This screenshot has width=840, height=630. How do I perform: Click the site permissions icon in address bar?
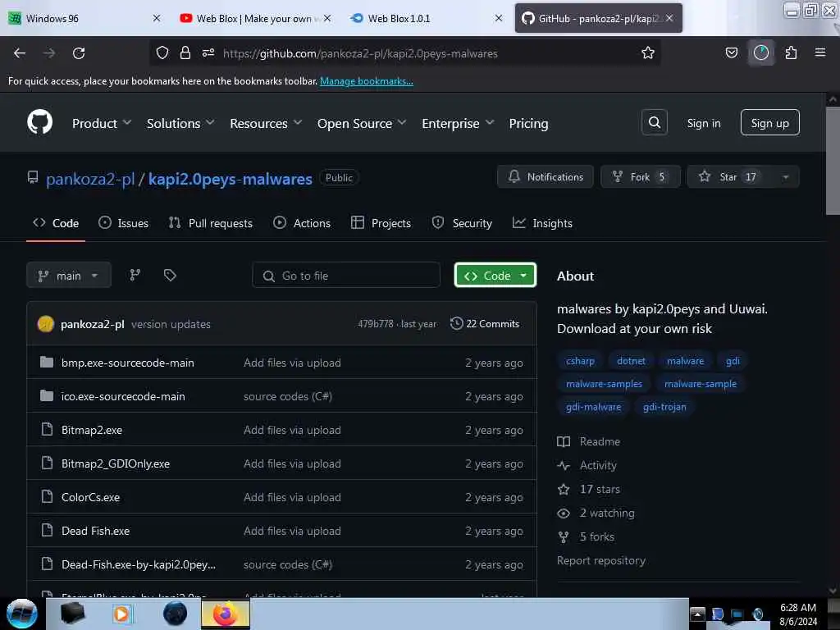click(208, 52)
